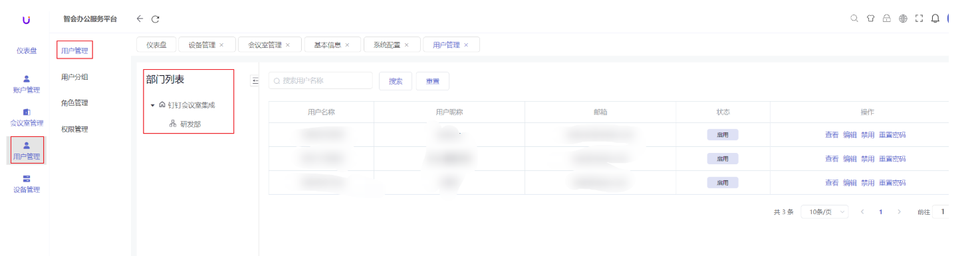The image size is (980, 256).
Task: Click the lock screen icon
Action: [x=886, y=19]
